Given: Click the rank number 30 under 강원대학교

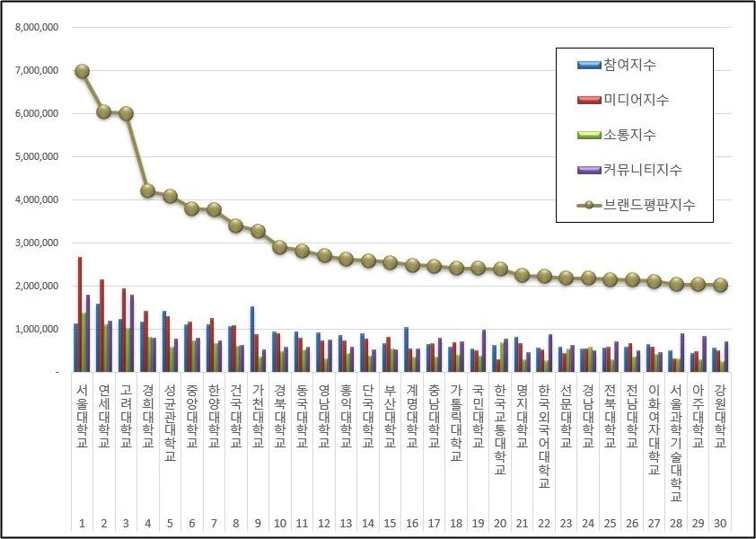Looking at the screenshot, I should point(719,523).
